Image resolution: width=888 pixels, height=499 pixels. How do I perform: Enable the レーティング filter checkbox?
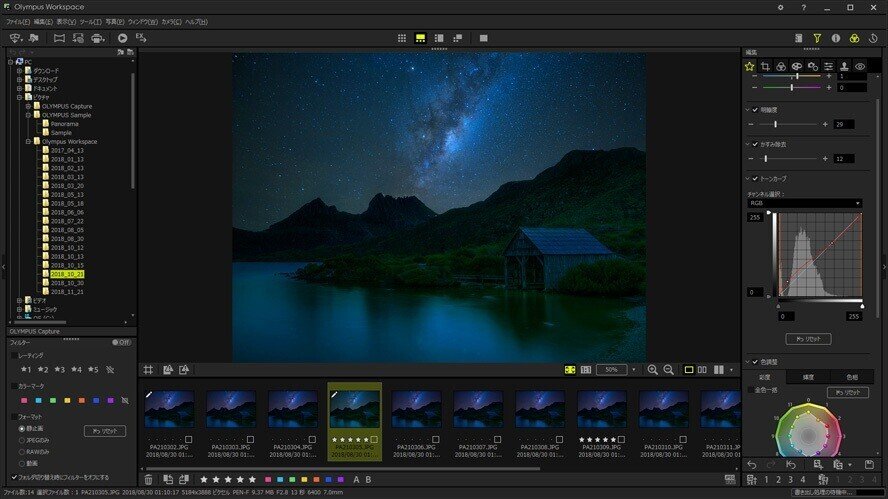tap(14, 356)
